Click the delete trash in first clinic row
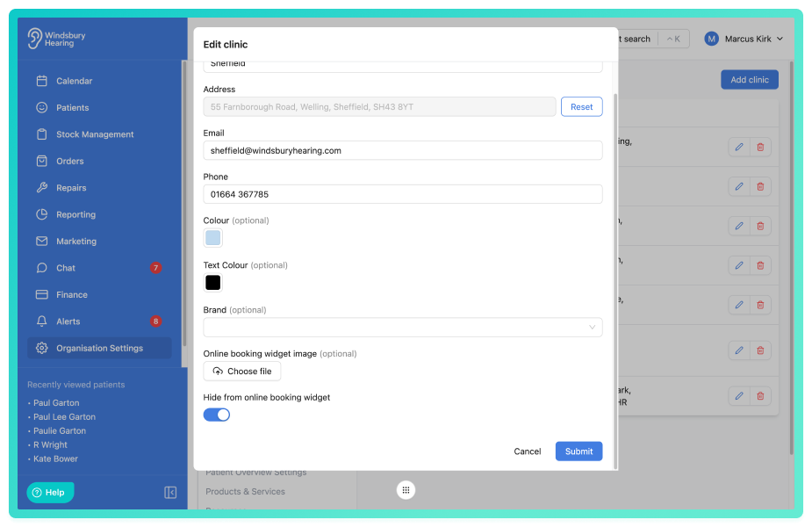Screen dimensions: 812x527 point(760,148)
